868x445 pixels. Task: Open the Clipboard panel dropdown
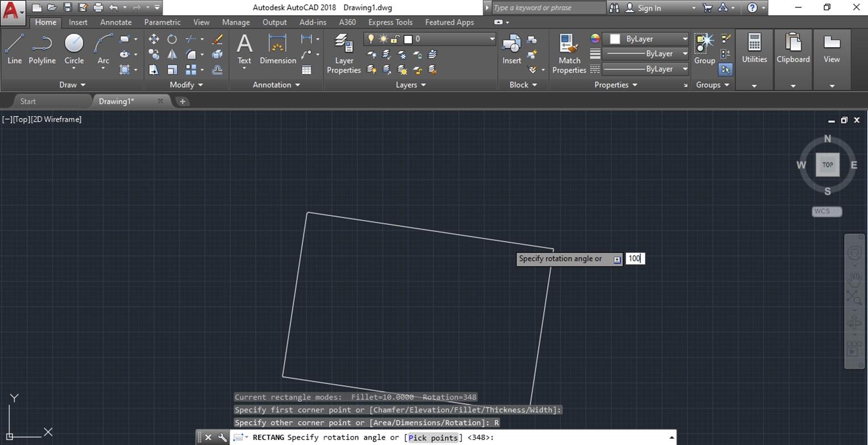click(793, 86)
